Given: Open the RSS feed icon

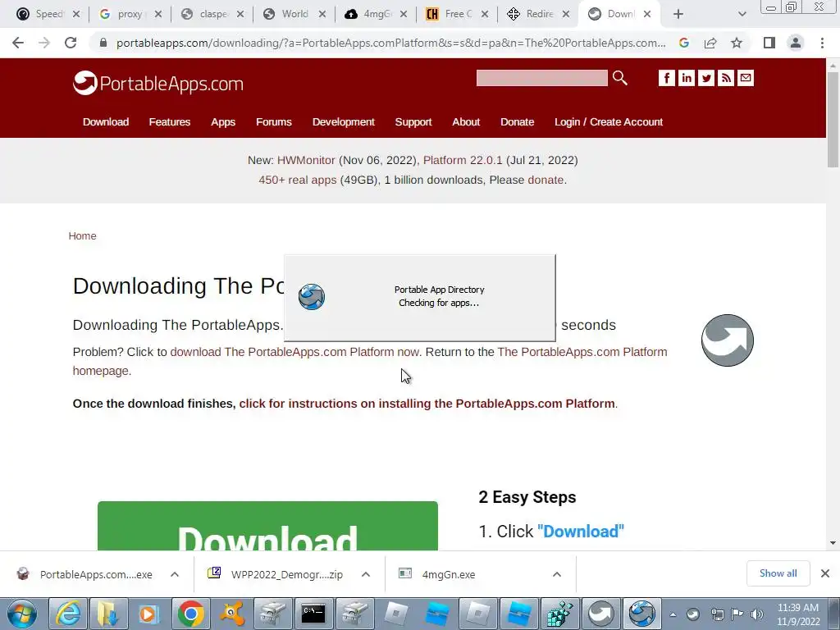Looking at the screenshot, I should point(726,78).
